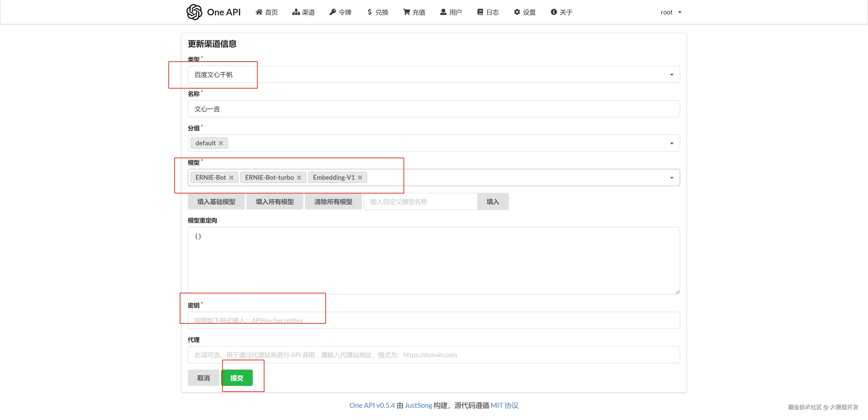
Task: Open the JustSong link in footer
Action: point(418,405)
